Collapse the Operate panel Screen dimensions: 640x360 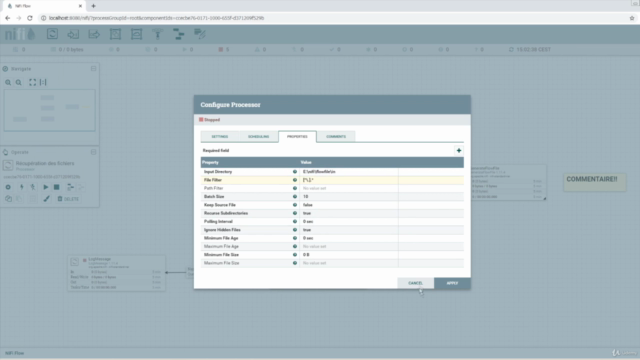pyautogui.click(x=93, y=152)
